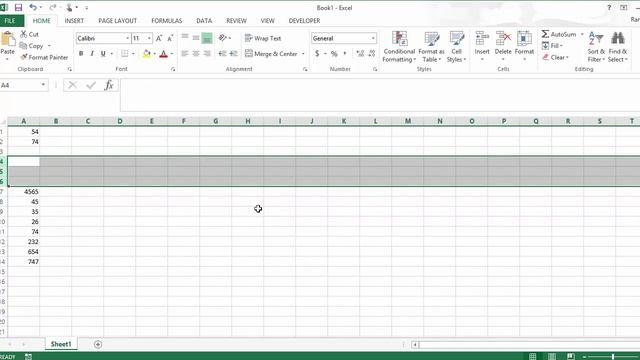
Task: Add a new sheet with plus button
Action: [98, 344]
